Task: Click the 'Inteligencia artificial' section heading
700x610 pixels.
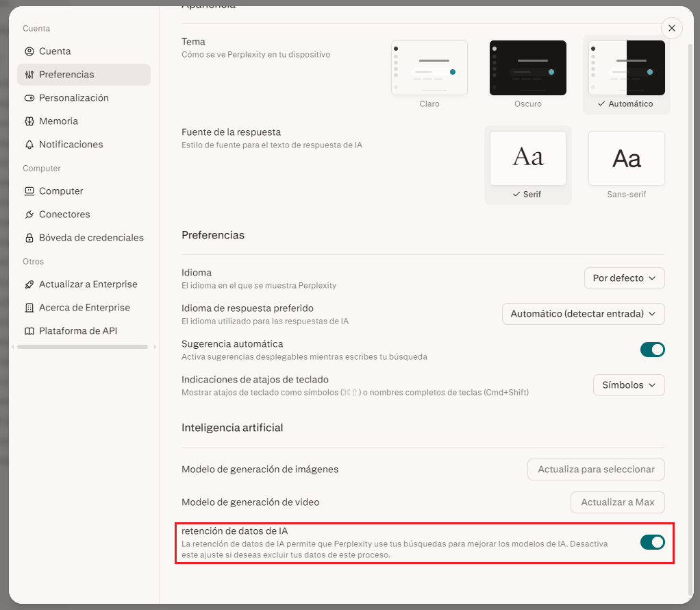Action: pyautogui.click(x=232, y=428)
